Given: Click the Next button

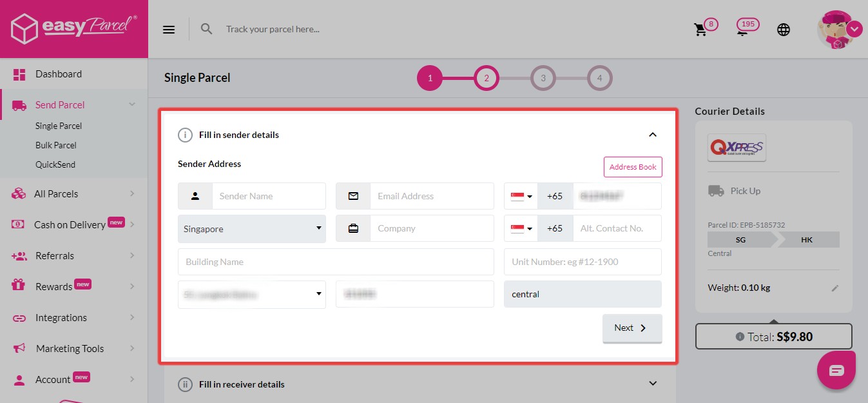Looking at the screenshot, I should pyautogui.click(x=632, y=328).
